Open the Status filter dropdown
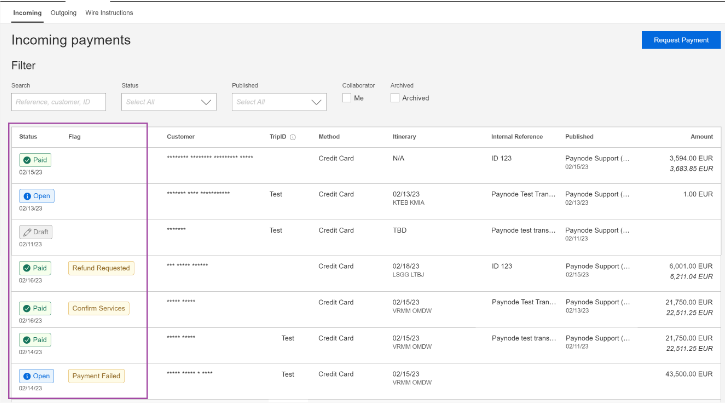726x403 pixels. [x=169, y=102]
